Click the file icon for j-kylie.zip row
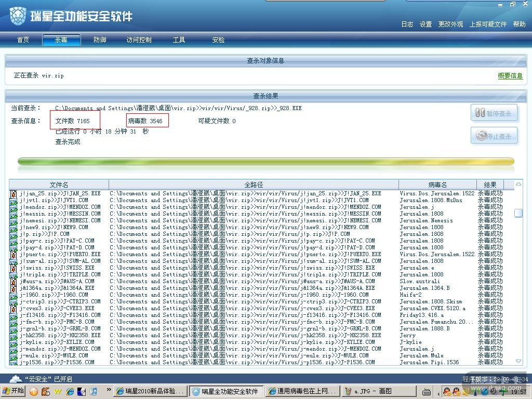 [13, 342]
